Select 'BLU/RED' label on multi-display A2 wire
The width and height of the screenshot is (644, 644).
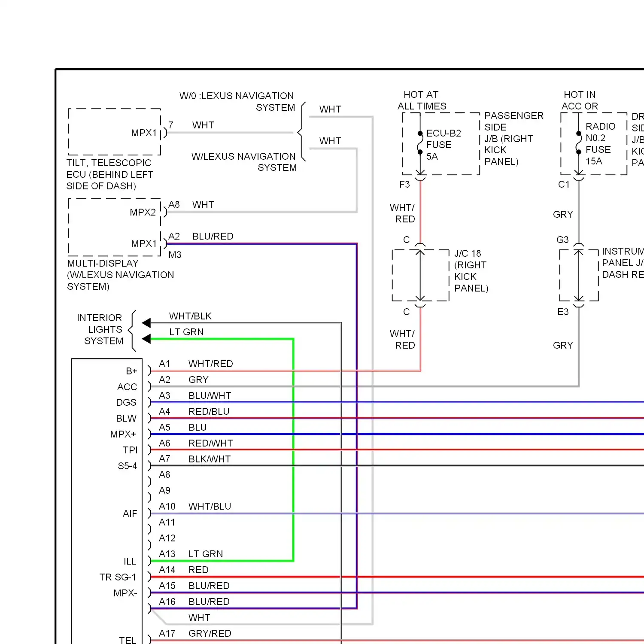pos(213,237)
